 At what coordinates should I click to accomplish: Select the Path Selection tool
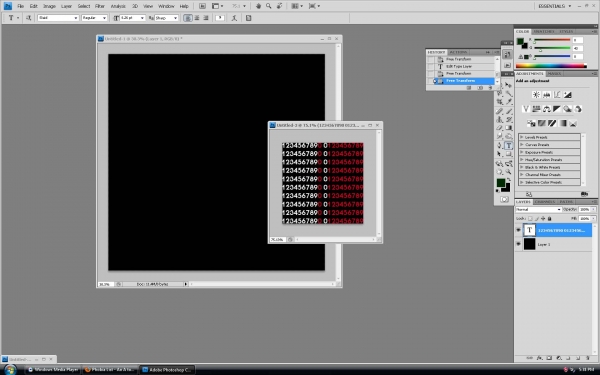point(499,154)
